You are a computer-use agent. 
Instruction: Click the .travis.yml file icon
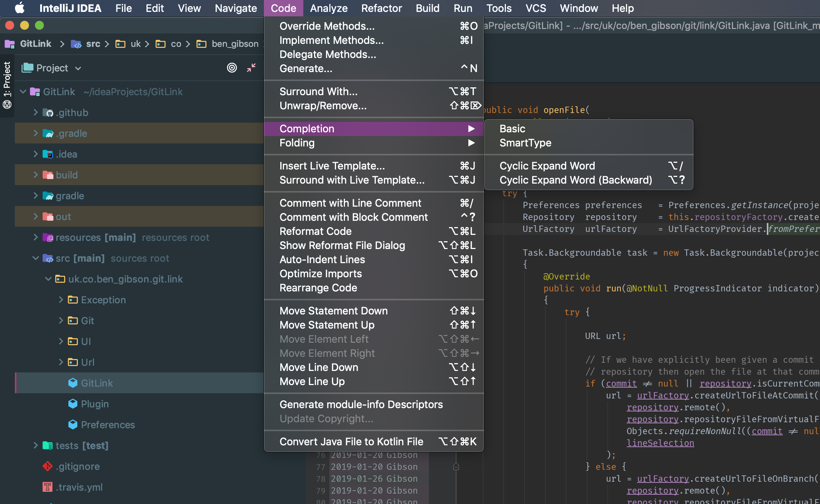click(47, 487)
